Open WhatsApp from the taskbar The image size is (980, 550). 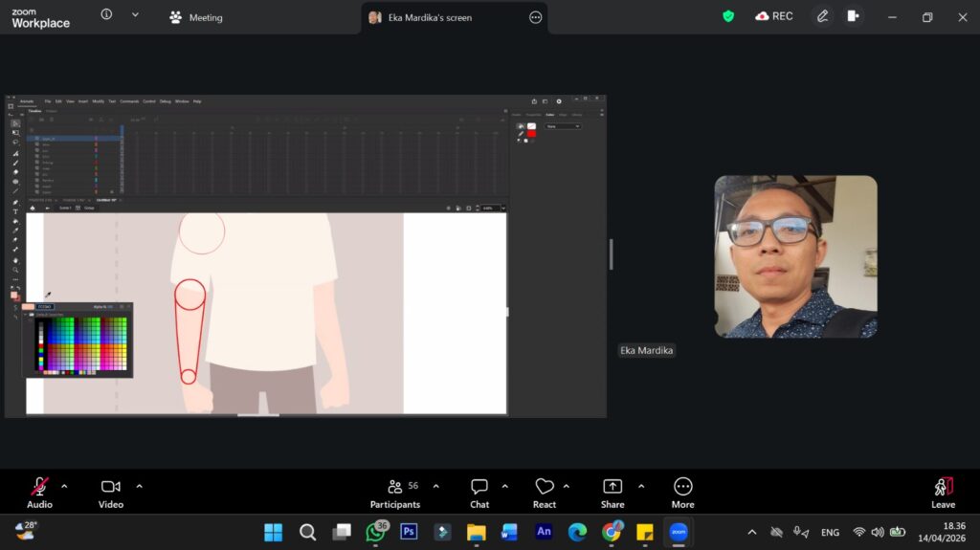pyautogui.click(x=375, y=532)
